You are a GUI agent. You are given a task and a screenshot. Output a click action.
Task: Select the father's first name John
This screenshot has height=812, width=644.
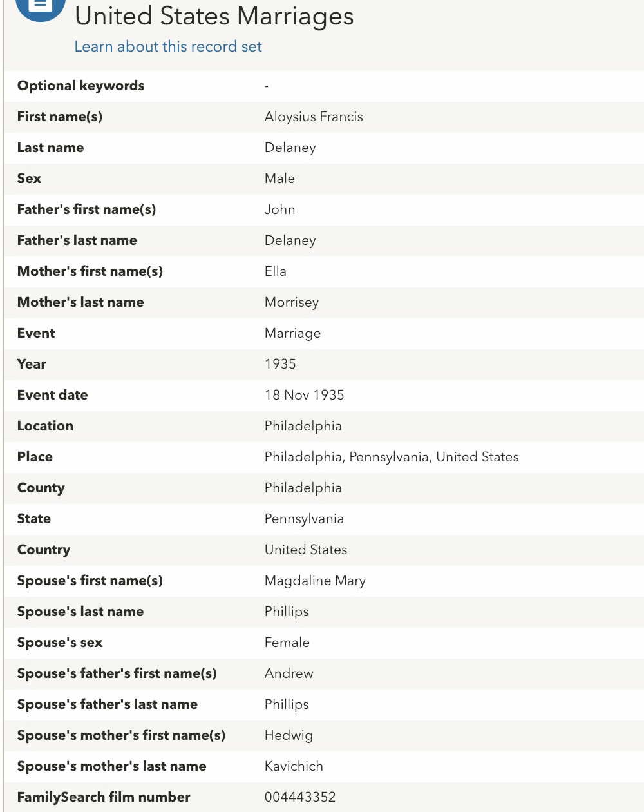tap(279, 209)
